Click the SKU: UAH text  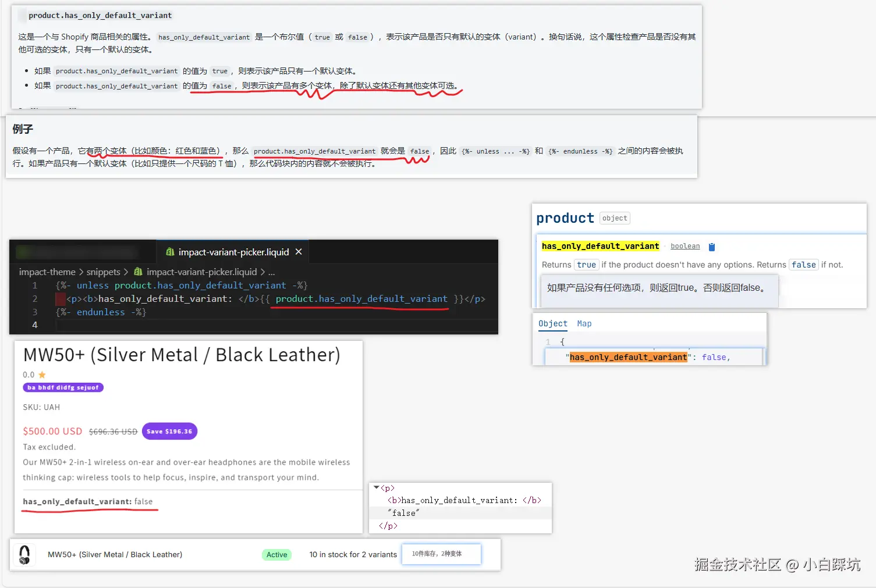point(41,407)
